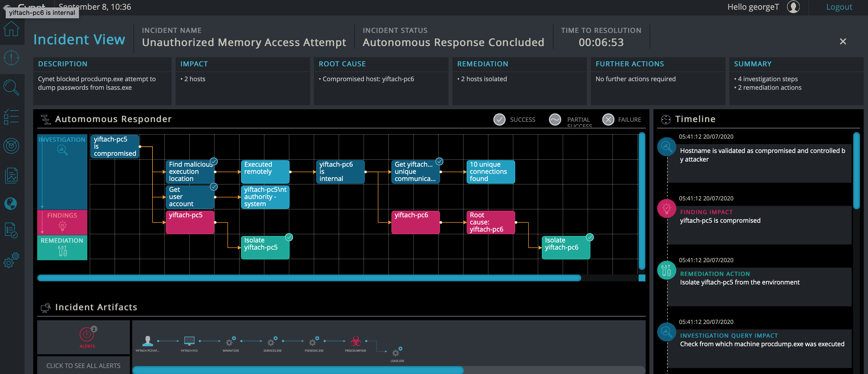Click the Finding Impact timeline marker
868x374 pixels.
tap(666, 208)
